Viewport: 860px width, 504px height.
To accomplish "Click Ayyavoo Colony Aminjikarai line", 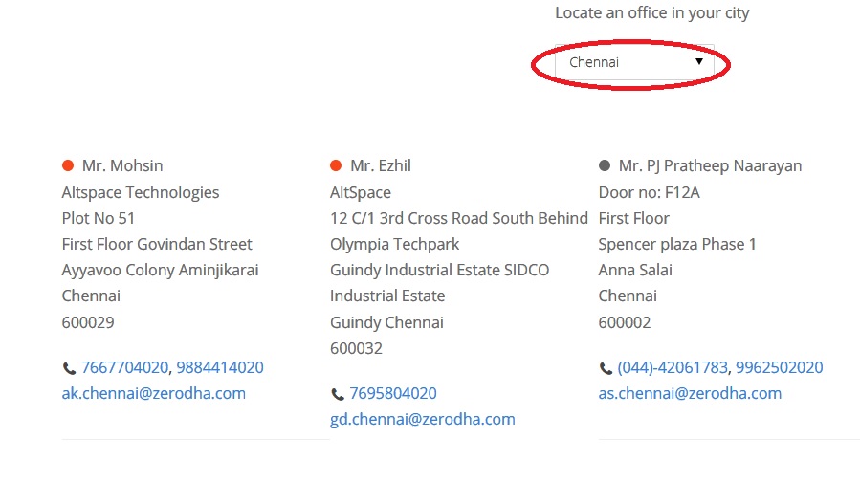I will (160, 270).
